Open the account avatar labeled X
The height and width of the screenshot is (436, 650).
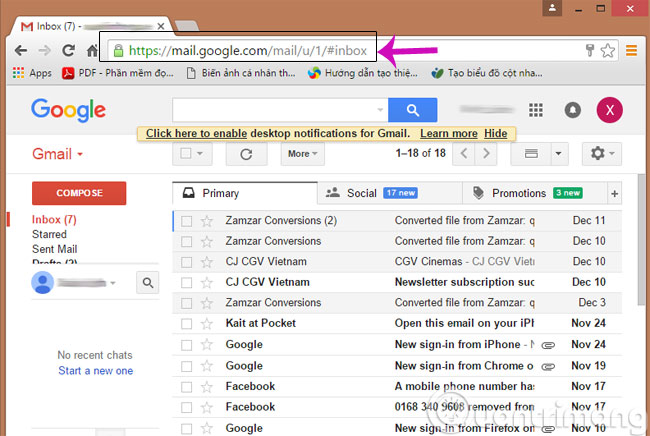coord(609,110)
